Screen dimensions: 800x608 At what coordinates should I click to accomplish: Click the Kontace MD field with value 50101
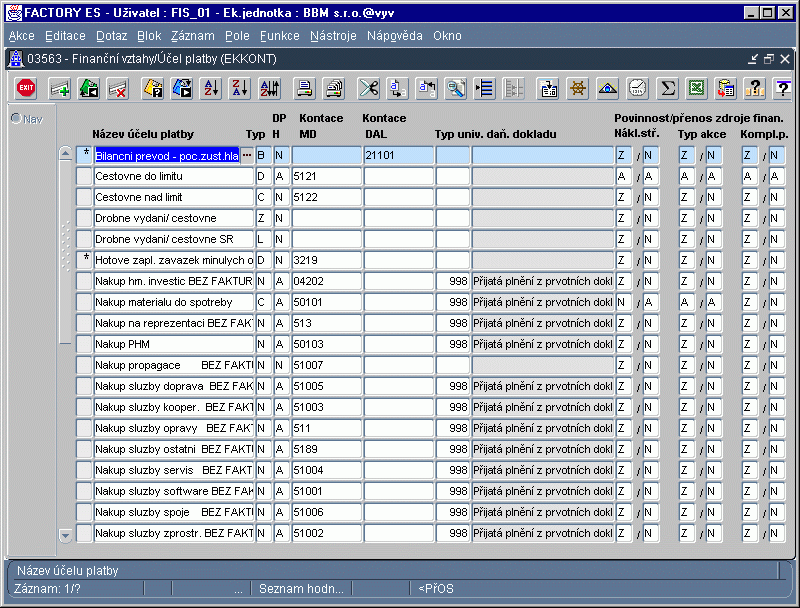(326, 302)
